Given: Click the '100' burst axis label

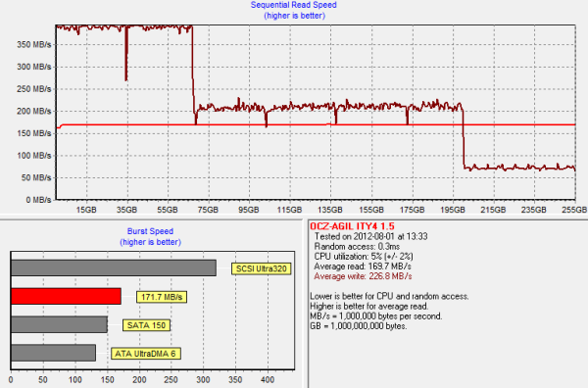Looking at the screenshot, I should [x=75, y=380].
